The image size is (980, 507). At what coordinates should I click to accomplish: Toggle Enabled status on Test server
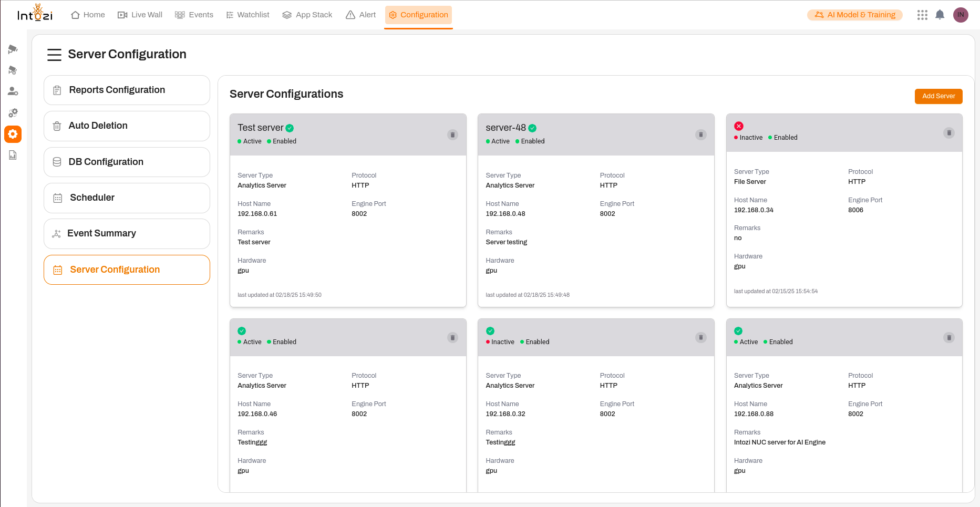coord(282,141)
